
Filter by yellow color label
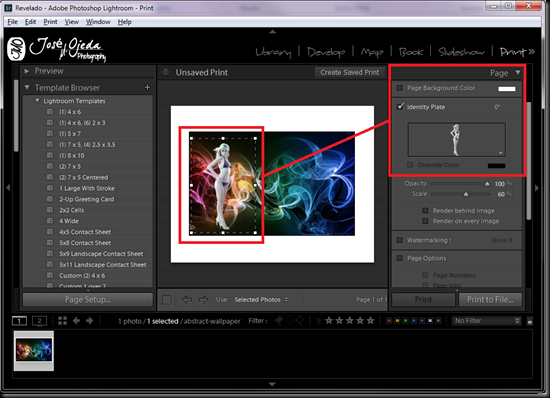coord(397,321)
